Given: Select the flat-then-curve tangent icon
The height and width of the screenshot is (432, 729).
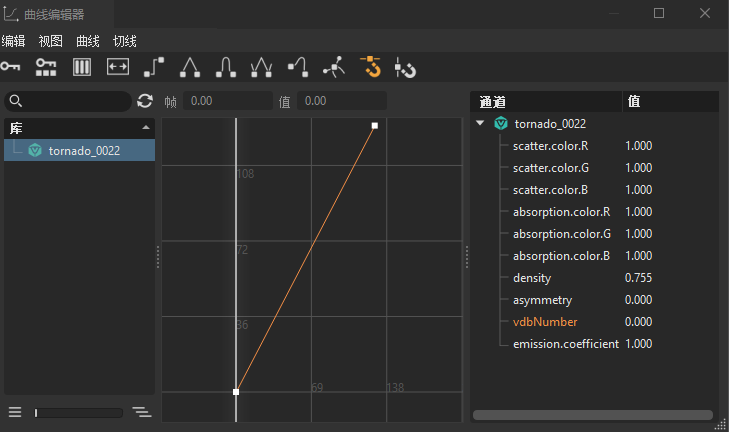Looking at the screenshot, I should tap(298, 67).
